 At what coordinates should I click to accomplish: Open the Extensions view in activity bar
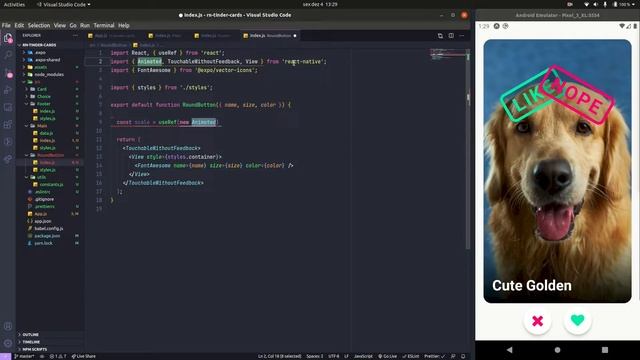tap(8, 124)
